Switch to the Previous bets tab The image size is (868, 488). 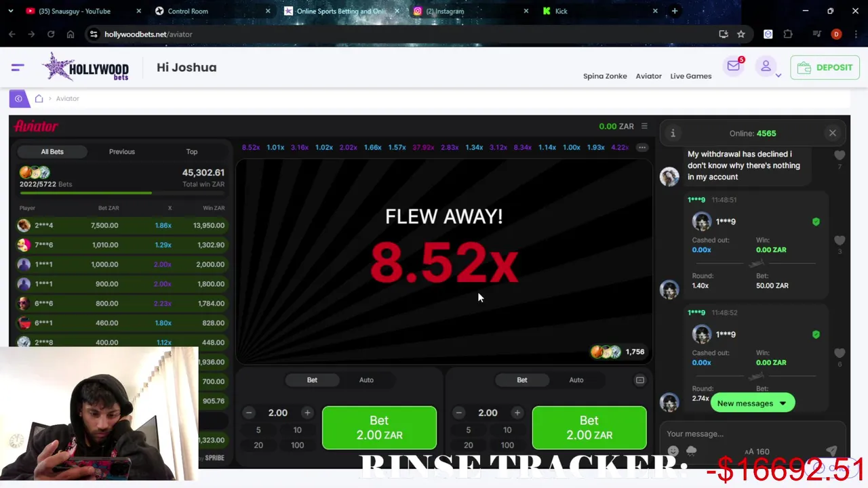coord(122,152)
